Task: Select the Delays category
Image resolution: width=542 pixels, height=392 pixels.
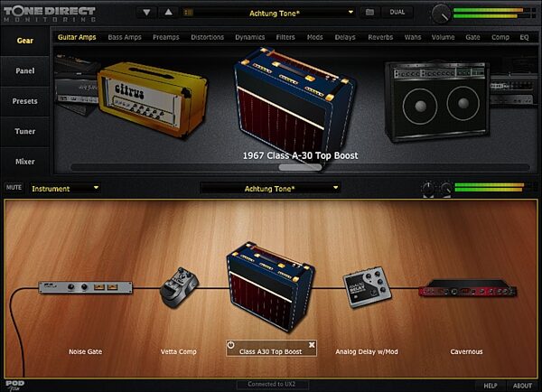Action: (x=345, y=37)
